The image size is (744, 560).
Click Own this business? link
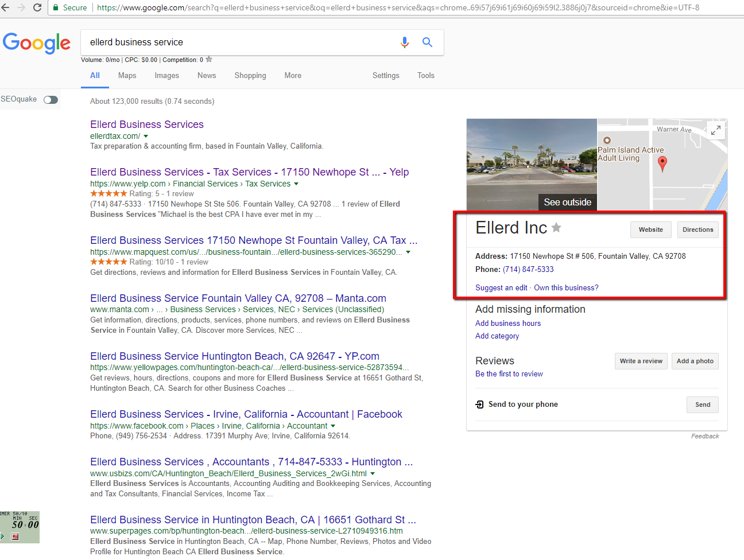(566, 288)
